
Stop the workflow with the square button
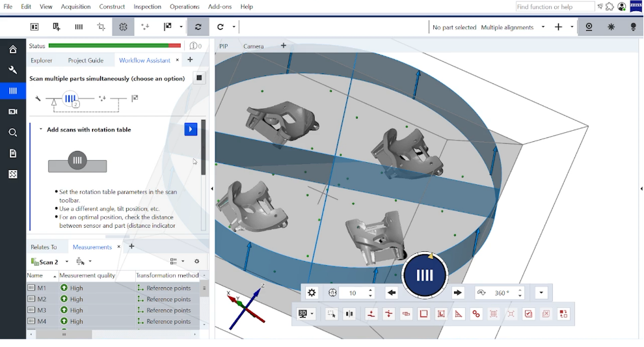(x=199, y=77)
